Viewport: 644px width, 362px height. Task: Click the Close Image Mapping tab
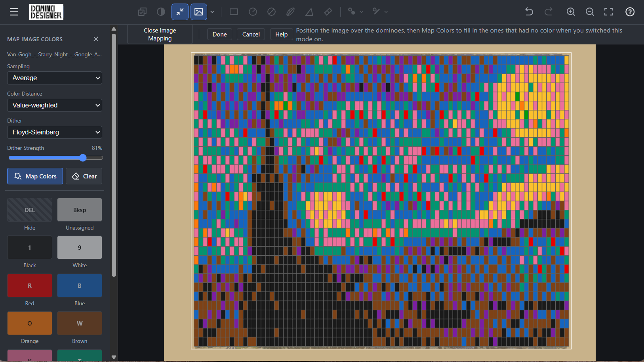point(160,34)
